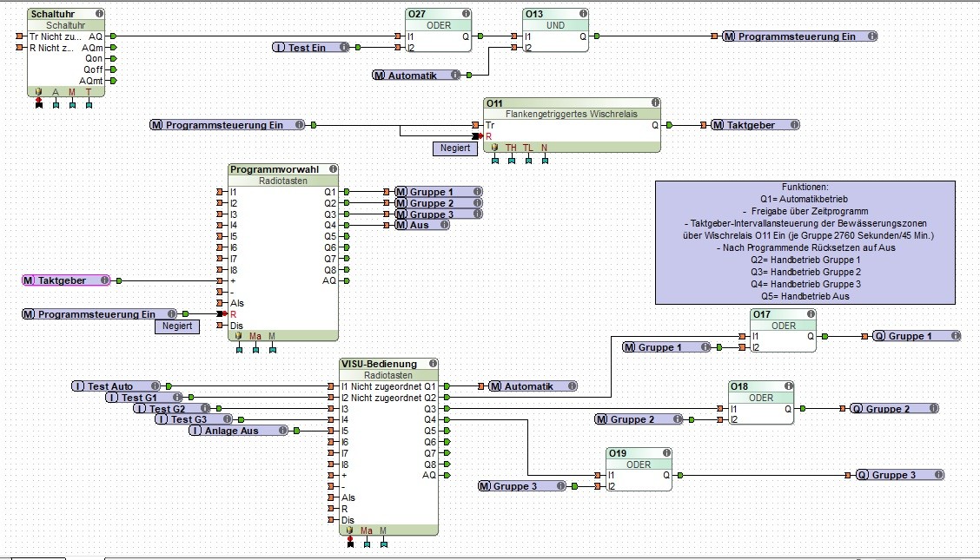Screen dimensions: 980x560
Task: Open info icon on O11 Wischrelais block
Action: click(655, 102)
